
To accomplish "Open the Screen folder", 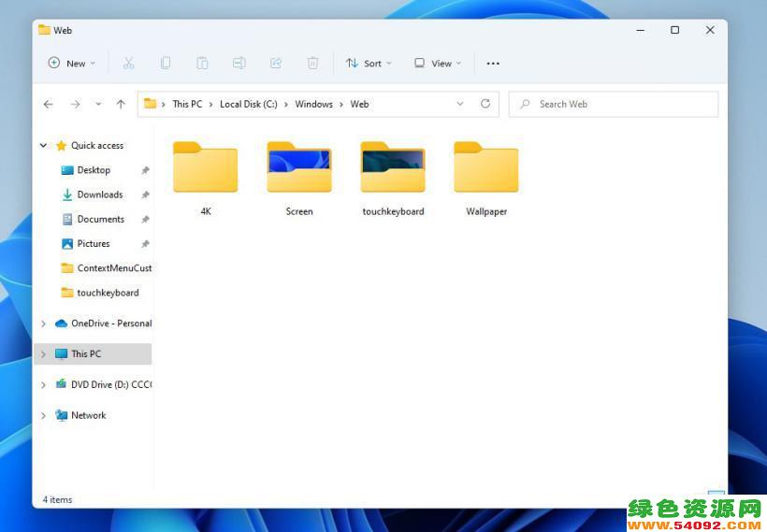I will [x=299, y=179].
